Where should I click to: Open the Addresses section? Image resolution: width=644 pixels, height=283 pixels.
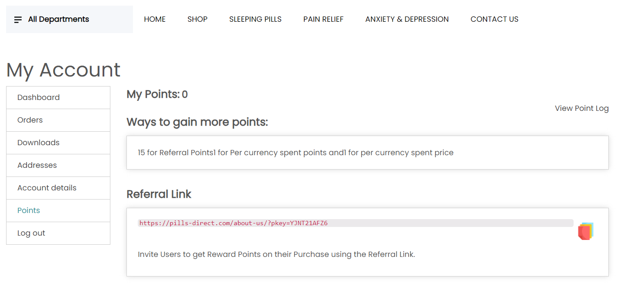(58, 165)
